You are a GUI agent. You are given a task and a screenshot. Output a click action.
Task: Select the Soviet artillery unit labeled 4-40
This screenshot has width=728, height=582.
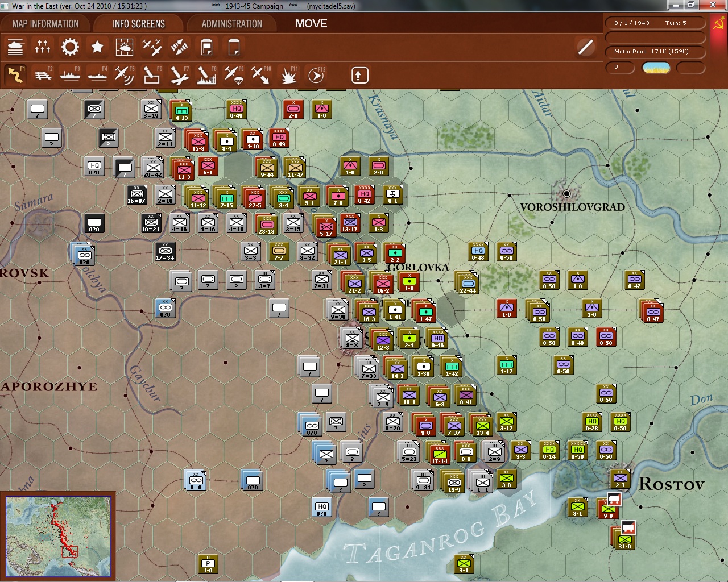253,139
